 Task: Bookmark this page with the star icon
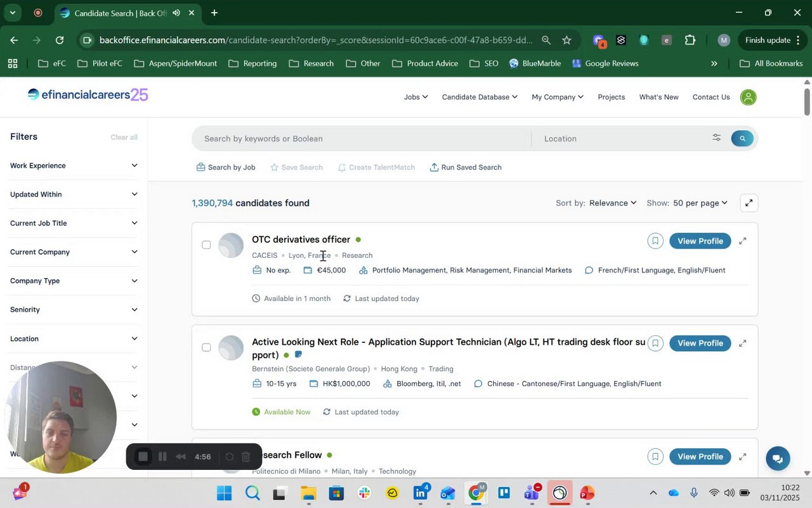pyautogui.click(x=566, y=40)
